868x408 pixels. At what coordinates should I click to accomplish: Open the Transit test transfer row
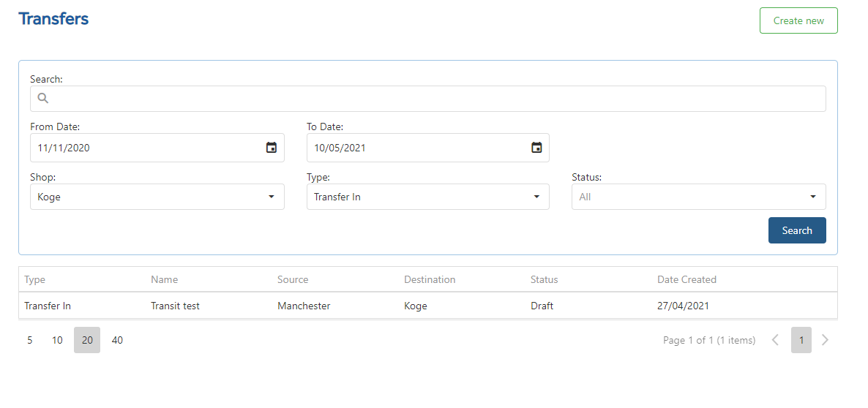428,306
